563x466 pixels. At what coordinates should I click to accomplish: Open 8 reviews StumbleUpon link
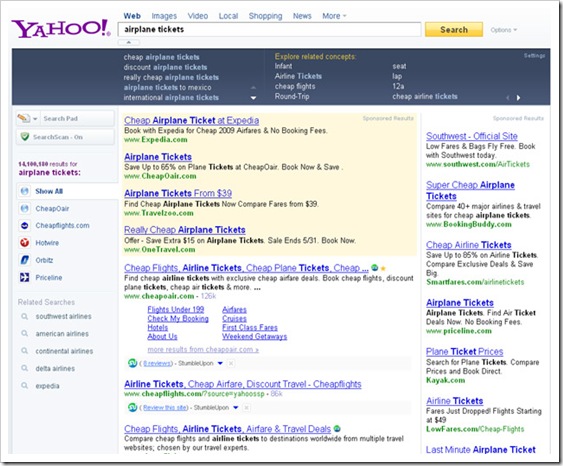pyautogui.click(x=158, y=363)
